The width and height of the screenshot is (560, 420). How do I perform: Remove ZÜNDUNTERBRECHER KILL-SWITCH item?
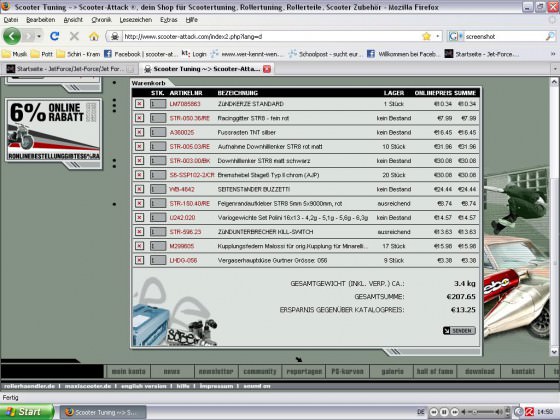[x=139, y=232]
